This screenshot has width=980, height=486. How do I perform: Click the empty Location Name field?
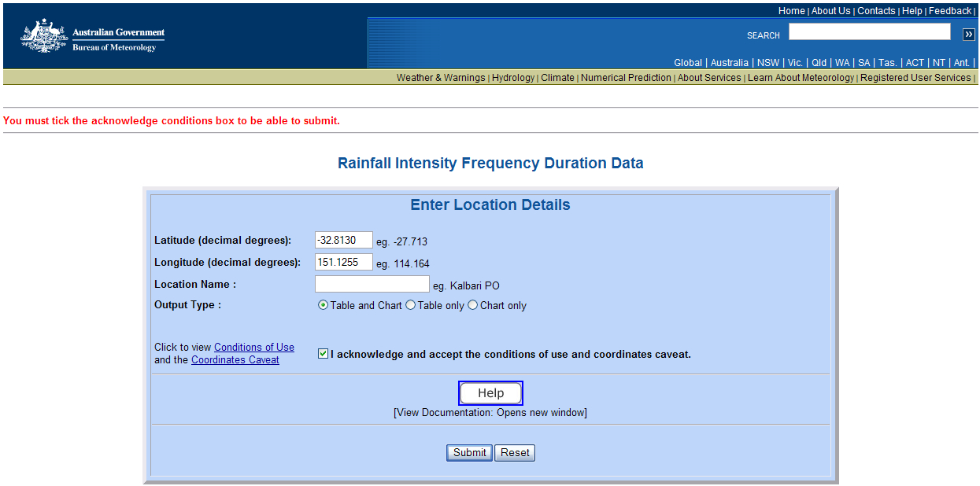pyautogui.click(x=372, y=285)
